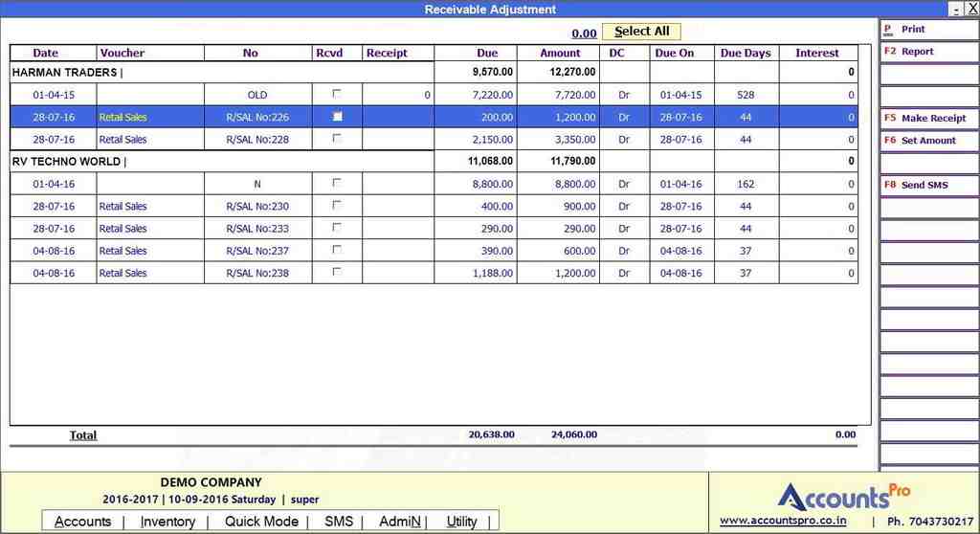The image size is (980, 534).
Task: Open the Accounts menu
Action: click(82, 522)
